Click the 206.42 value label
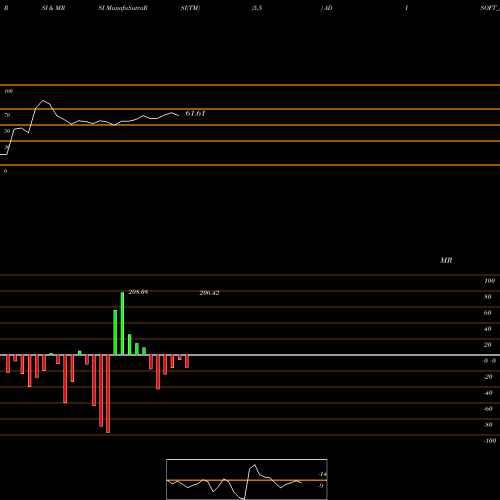The width and height of the screenshot is (500, 500). 209,293
